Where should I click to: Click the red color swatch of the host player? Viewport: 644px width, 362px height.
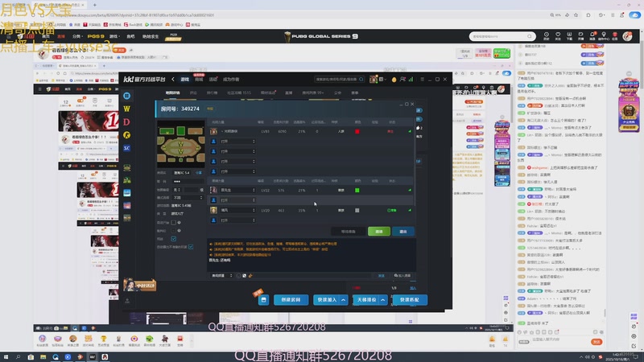pyautogui.click(x=357, y=131)
